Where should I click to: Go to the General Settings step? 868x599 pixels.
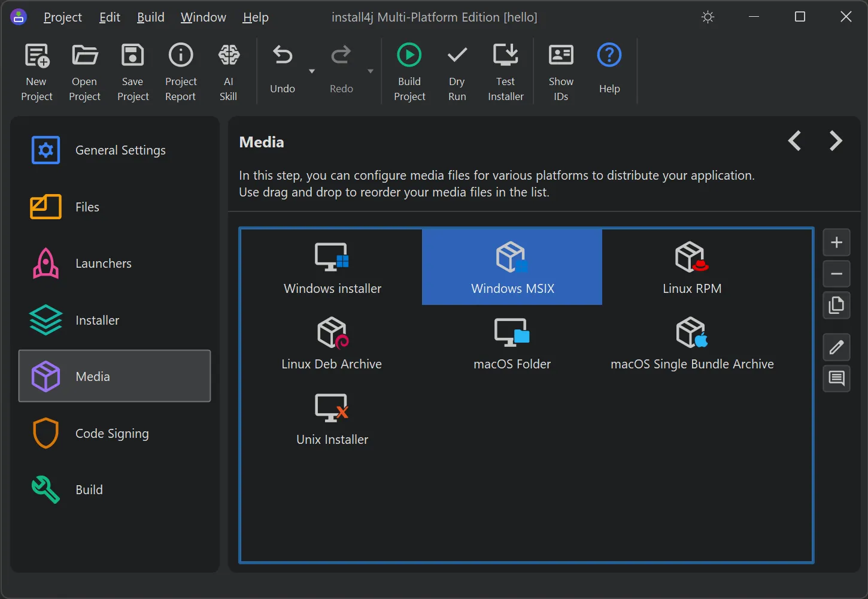click(x=115, y=150)
